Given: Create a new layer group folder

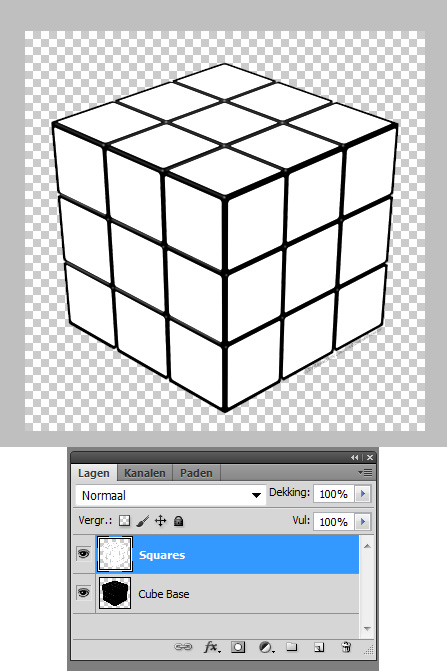Looking at the screenshot, I should (292, 647).
